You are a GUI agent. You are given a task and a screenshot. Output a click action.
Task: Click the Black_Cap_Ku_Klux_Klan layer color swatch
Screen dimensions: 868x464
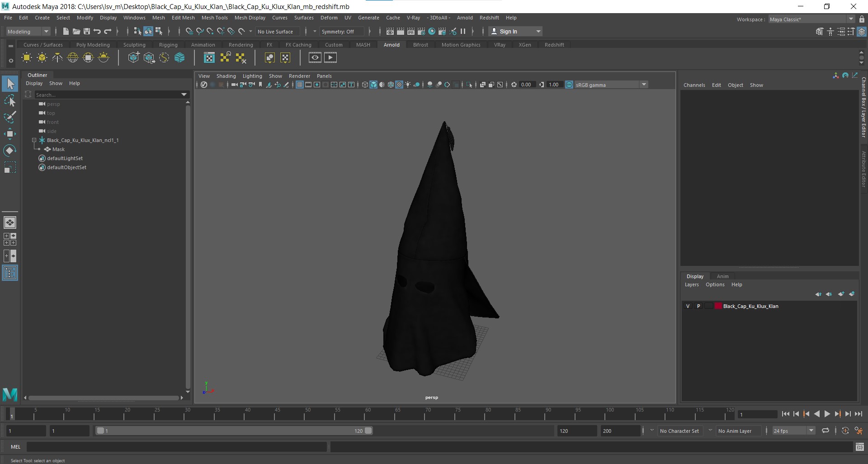(x=718, y=306)
